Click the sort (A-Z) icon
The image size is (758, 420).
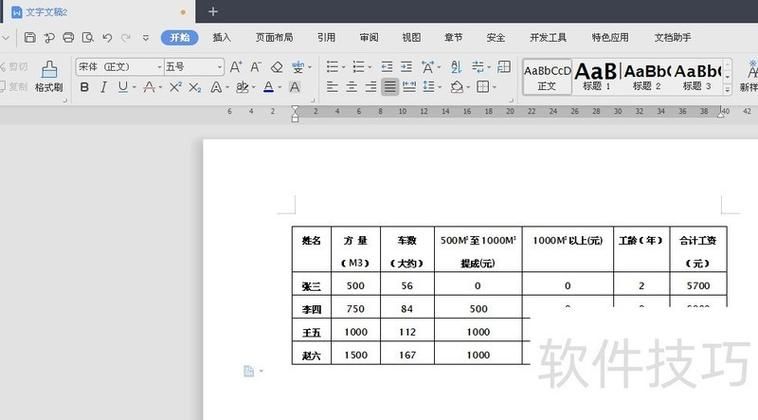coord(456,67)
